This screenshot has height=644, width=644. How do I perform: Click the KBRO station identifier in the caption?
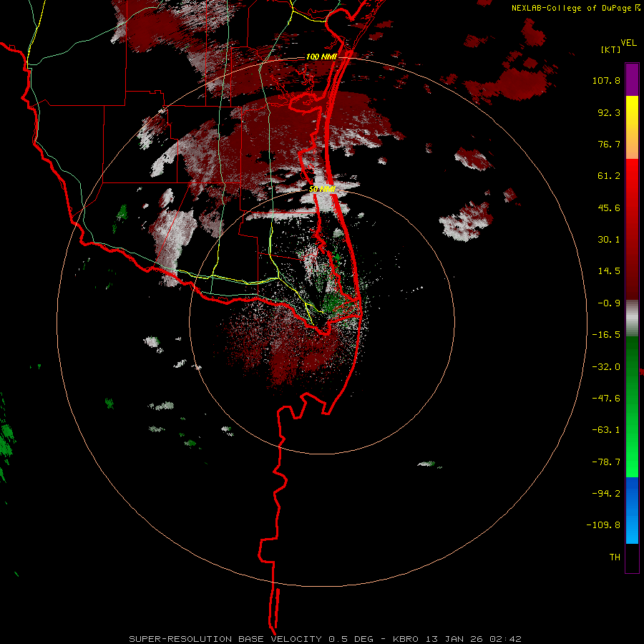pyautogui.click(x=406, y=639)
